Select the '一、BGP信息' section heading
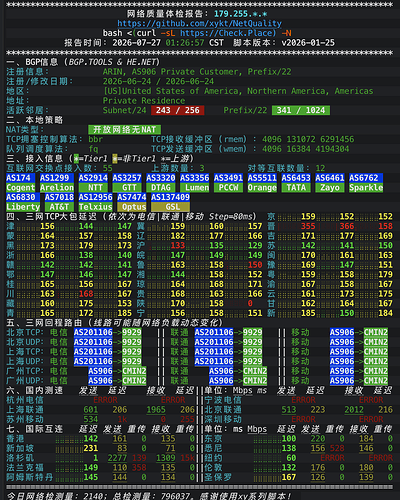400x500 pixels. (32, 62)
